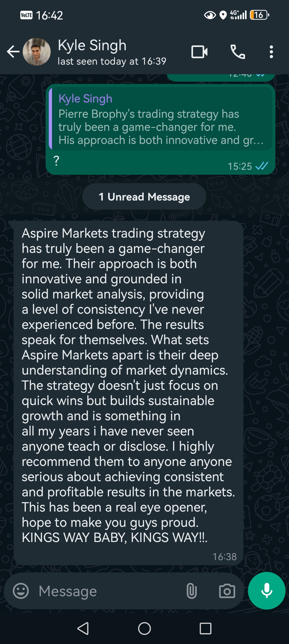Start a voice call with Kyle Singh
The height and width of the screenshot is (644, 289).
[x=238, y=52]
